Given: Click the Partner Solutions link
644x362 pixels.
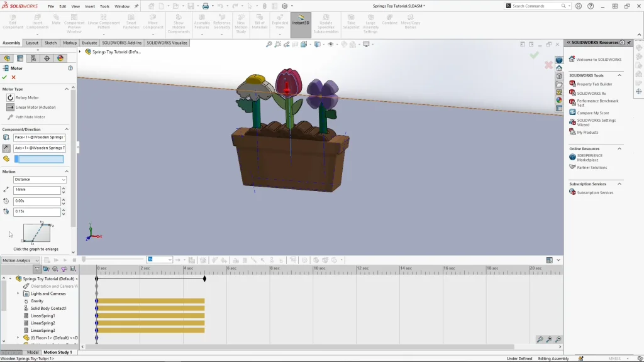Looking at the screenshot, I should [592, 168].
